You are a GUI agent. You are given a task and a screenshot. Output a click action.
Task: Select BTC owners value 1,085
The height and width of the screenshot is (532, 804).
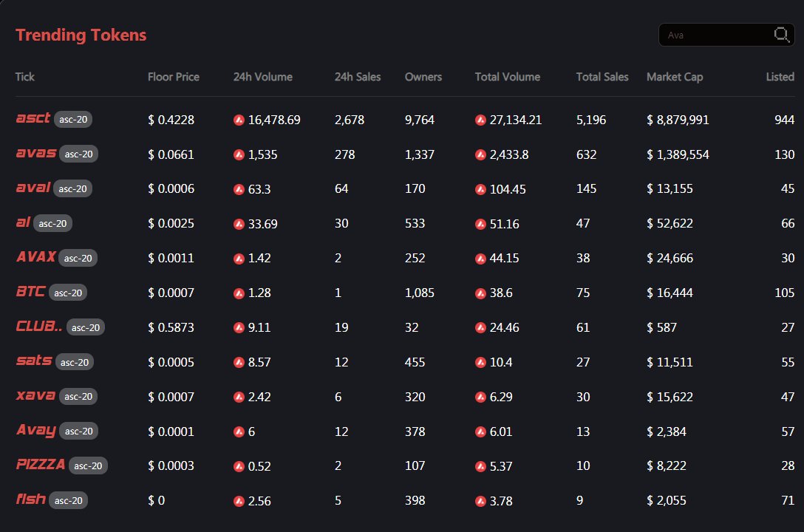[420, 293]
